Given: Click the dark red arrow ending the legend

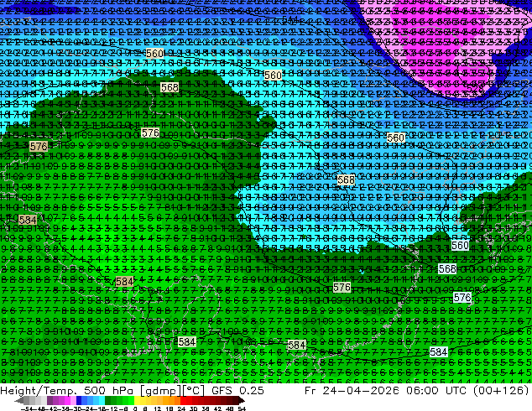Looking at the screenshot, I should (242, 401).
